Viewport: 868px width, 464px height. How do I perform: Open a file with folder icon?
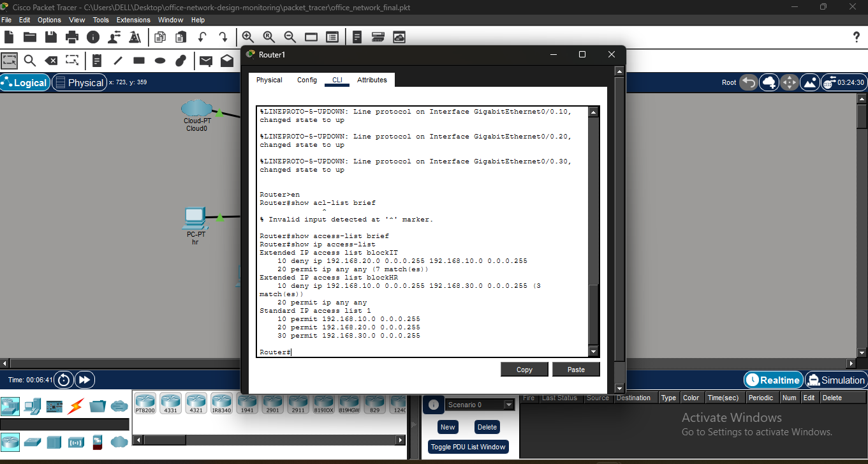pos(30,37)
